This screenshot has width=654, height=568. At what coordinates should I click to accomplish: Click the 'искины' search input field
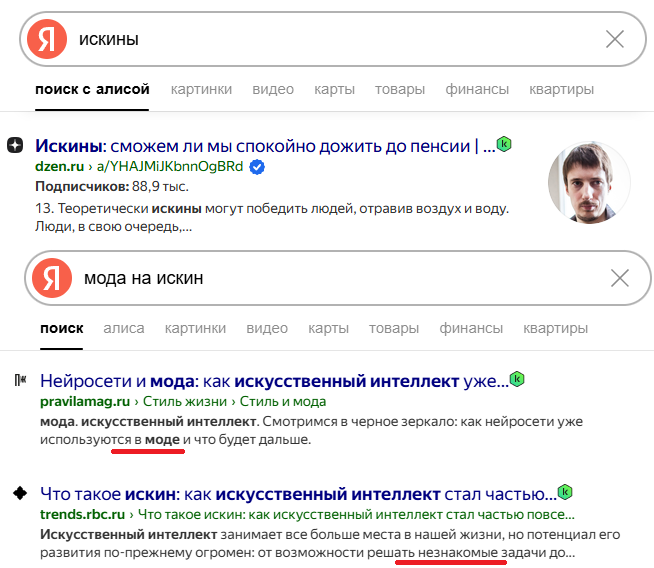point(333,39)
